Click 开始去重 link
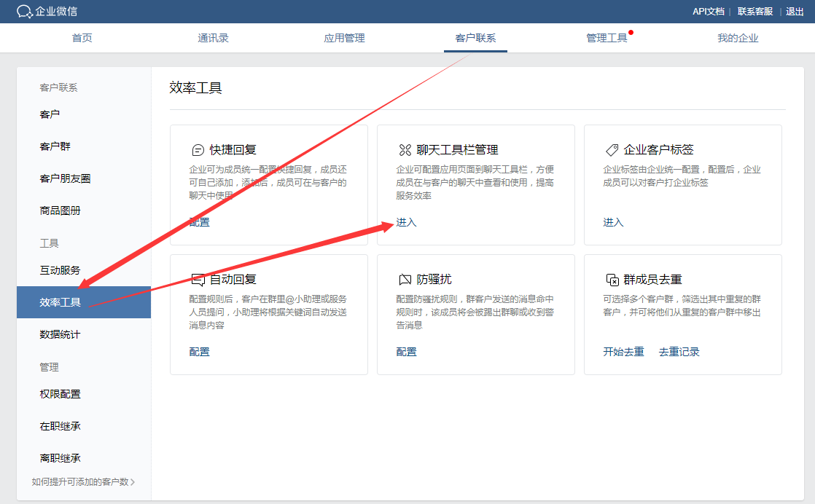 pyautogui.click(x=623, y=352)
